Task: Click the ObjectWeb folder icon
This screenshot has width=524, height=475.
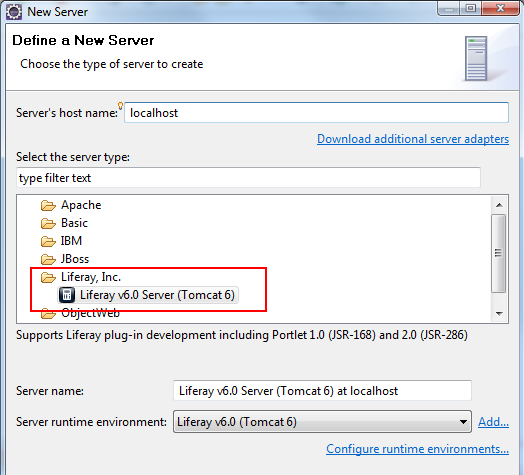Action: click(x=48, y=314)
